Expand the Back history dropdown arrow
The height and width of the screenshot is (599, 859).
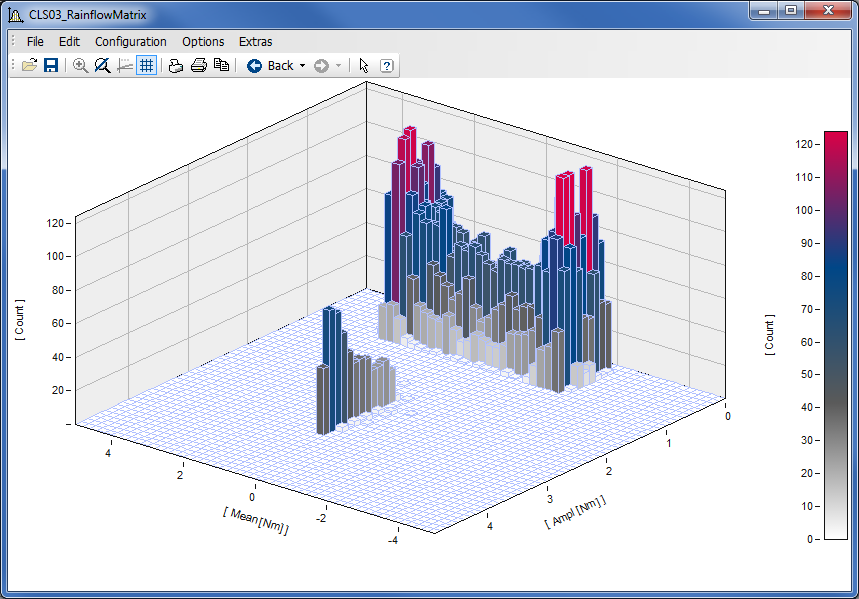[302, 66]
